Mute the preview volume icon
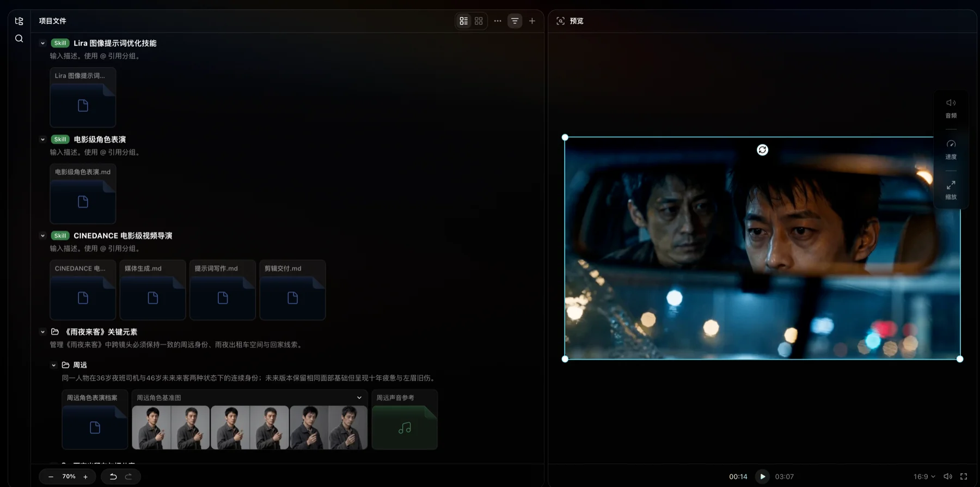 point(948,477)
